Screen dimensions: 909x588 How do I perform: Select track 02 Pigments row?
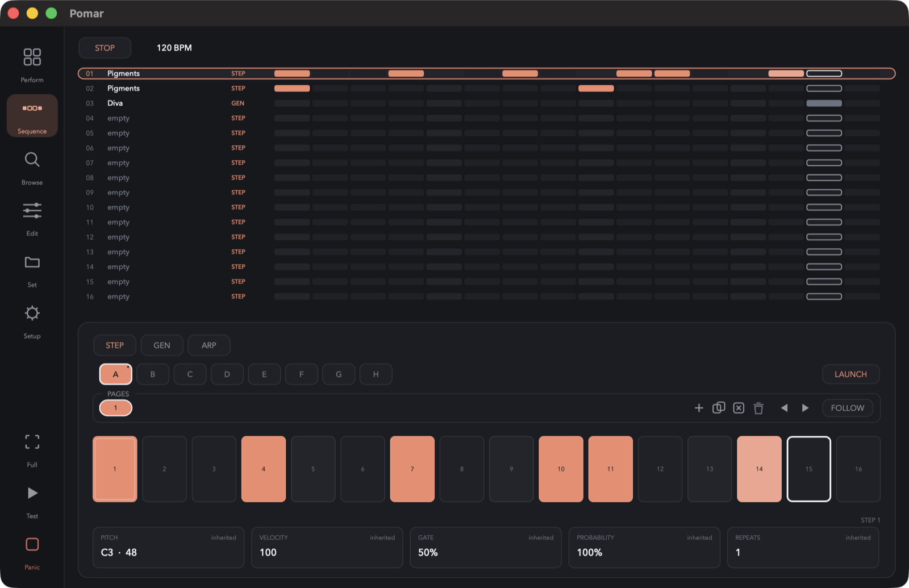pyautogui.click(x=486, y=88)
